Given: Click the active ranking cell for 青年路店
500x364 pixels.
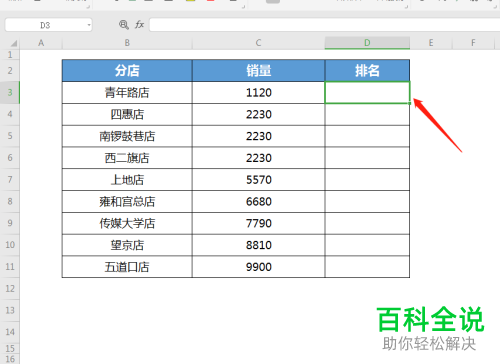Looking at the screenshot, I should tap(367, 92).
